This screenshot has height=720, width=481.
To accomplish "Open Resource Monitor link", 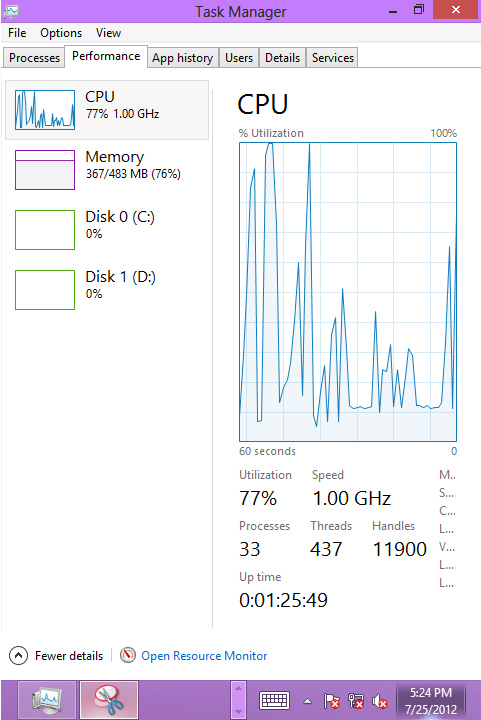I will coord(204,656).
